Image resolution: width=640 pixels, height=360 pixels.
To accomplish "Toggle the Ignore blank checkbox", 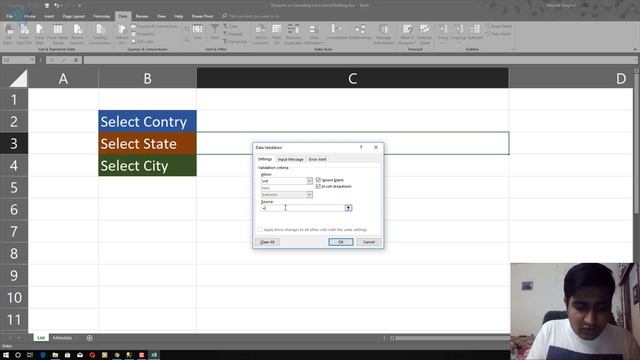I will (x=318, y=180).
